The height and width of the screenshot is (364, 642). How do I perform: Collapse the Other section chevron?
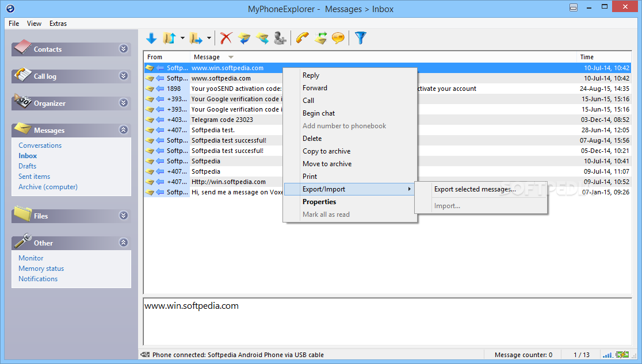[x=124, y=243]
